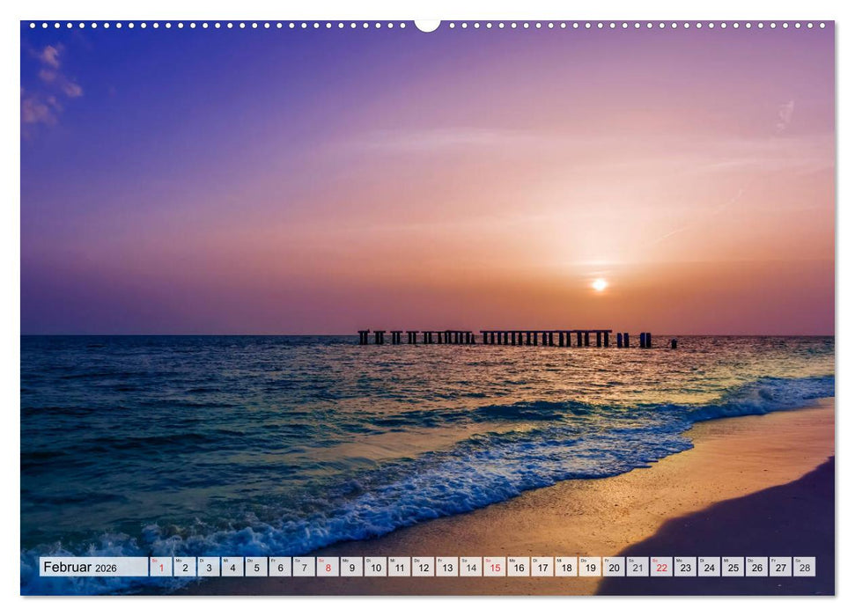Open the 2026 year selector
Viewport: 855px width, 616px height.
coord(106,565)
